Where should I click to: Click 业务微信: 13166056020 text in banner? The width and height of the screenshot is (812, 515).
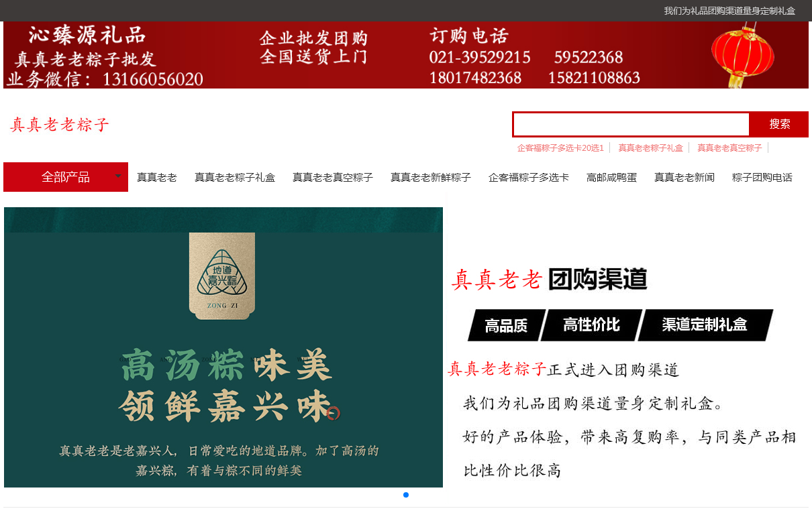[x=105, y=79]
